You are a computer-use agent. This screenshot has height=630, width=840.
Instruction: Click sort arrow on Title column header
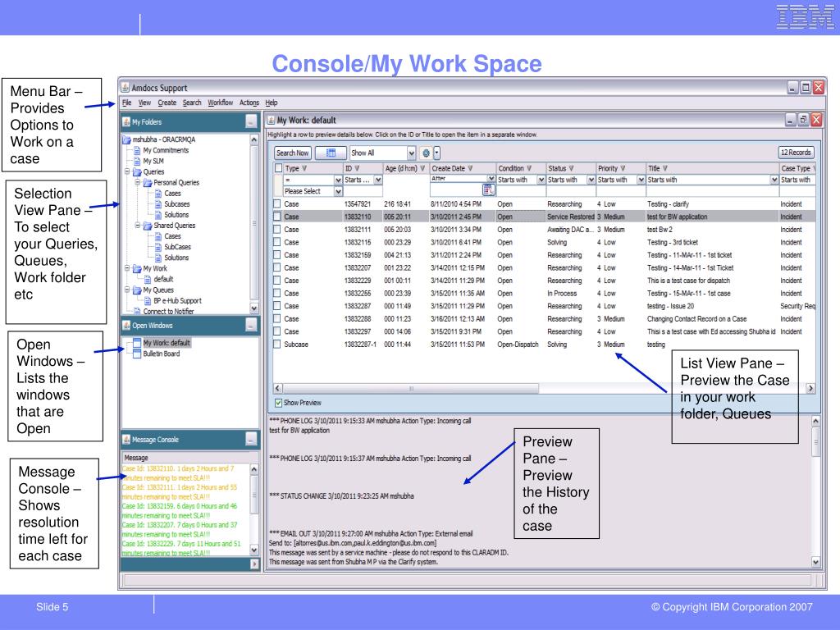(x=664, y=168)
